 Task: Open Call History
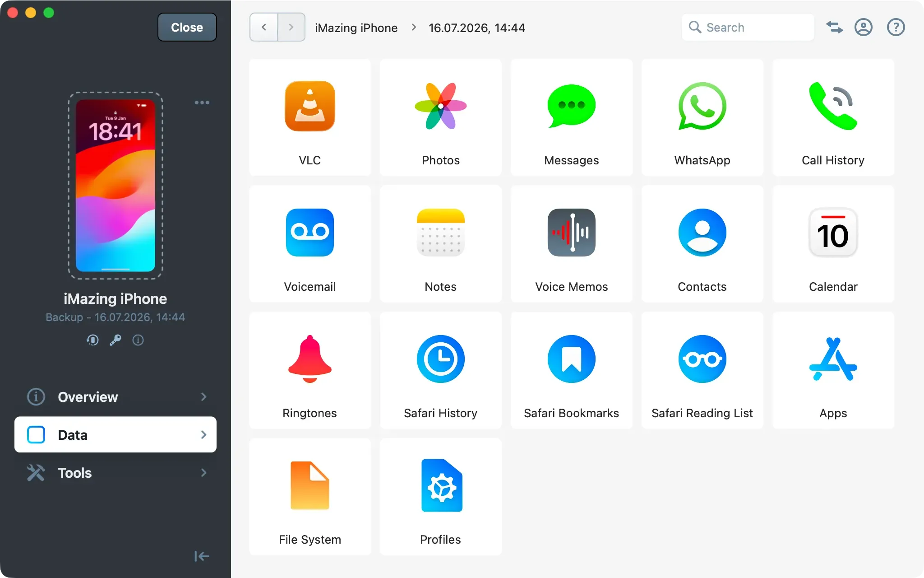[833, 117]
